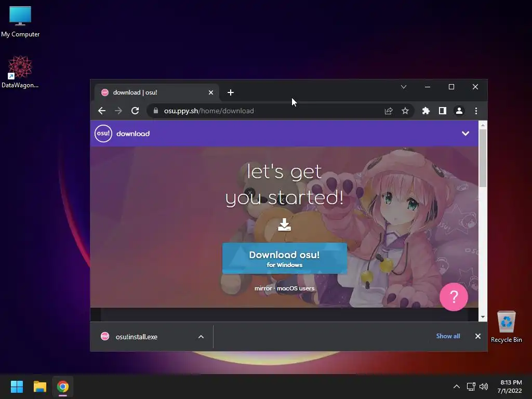Open the Chrome profile avatar menu
This screenshot has width=532, height=399.
(459, 111)
